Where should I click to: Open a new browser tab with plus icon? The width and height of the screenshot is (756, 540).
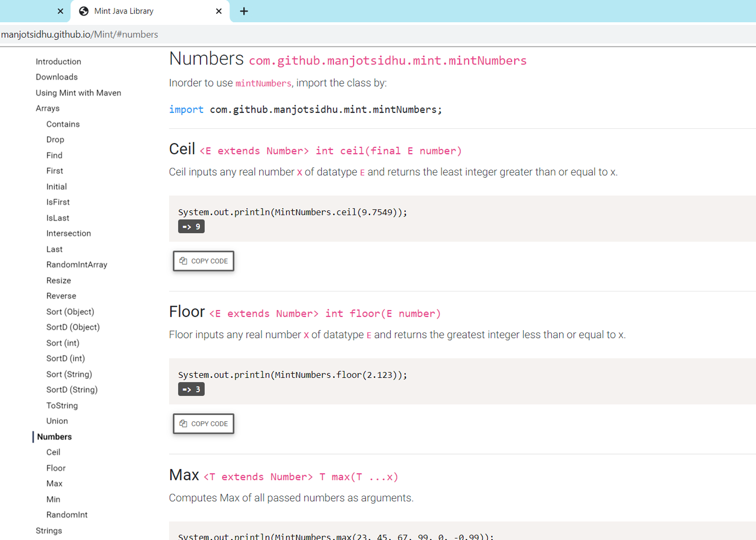tap(244, 11)
